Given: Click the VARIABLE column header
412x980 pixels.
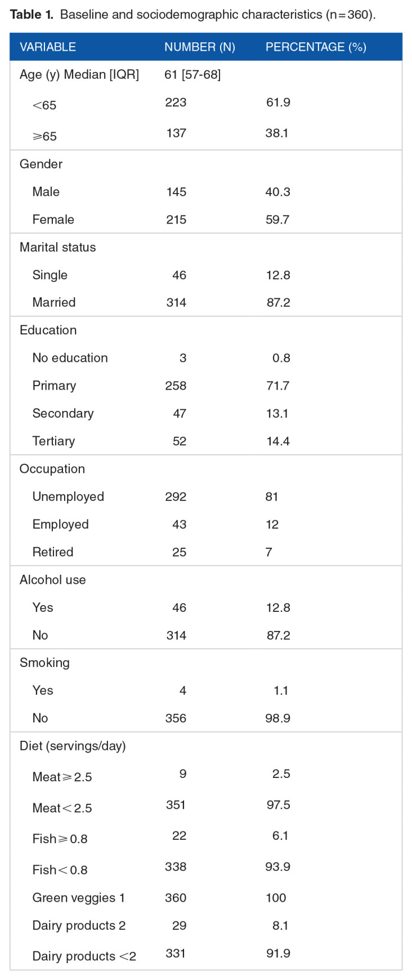Looking at the screenshot, I should 48,47.
